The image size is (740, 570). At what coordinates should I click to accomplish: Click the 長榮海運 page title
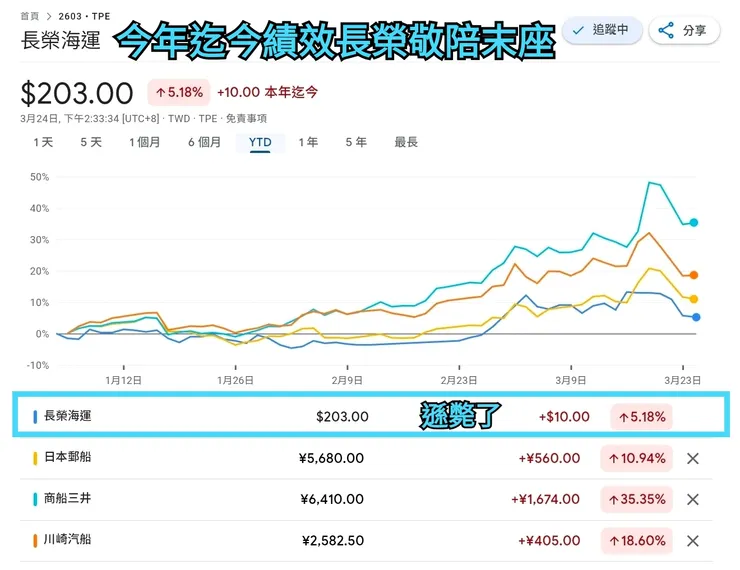click(60, 40)
